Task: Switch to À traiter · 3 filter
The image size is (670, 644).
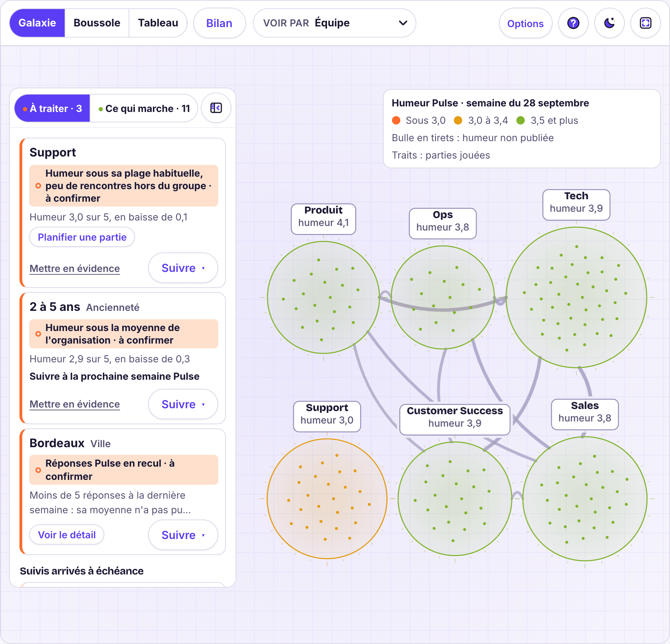Action: [52, 108]
